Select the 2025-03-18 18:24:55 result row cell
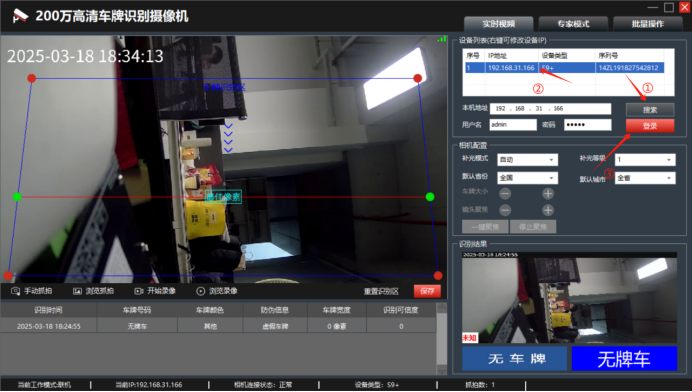692x392 pixels. 49,326
